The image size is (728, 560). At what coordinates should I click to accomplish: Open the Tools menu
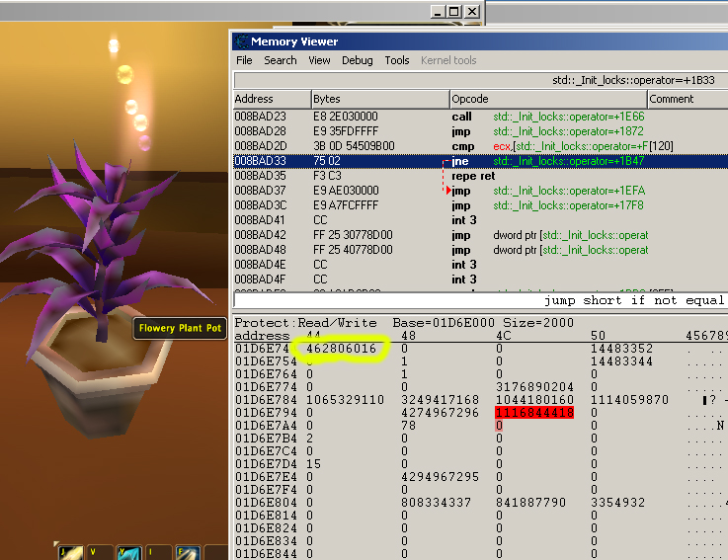coord(397,60)
